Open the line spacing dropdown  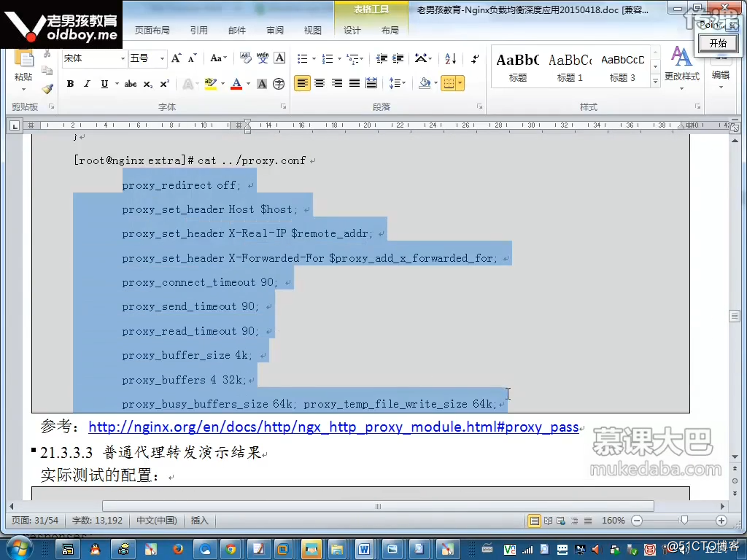pos(397,83)
